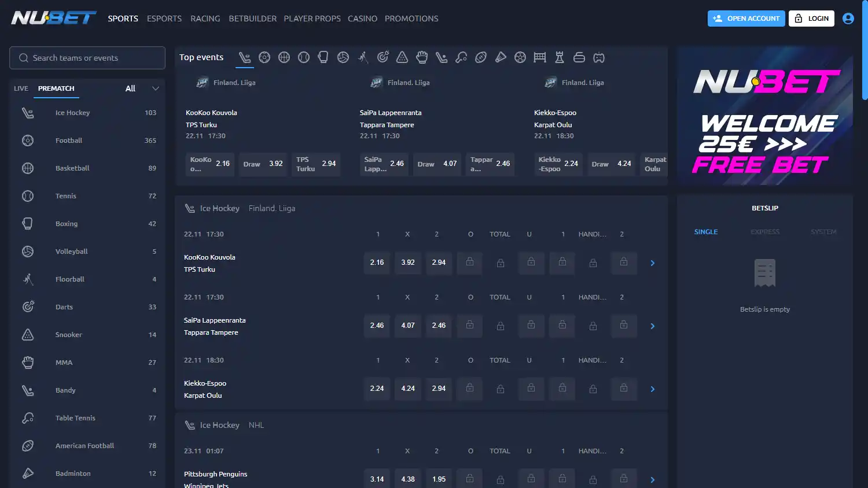Image resolution: width=868 pixels, height=488 pixels.
Task: Expand more markets for SaiPa Lappeenranta match
Action: (653, 326)
